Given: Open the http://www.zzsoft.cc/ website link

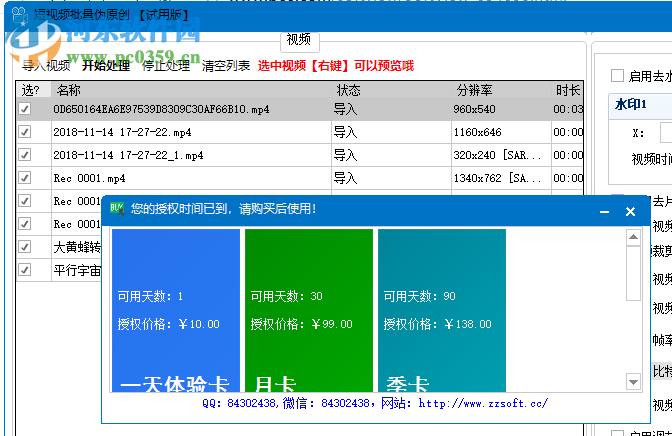Looking at the screenshot, I should tap(483, 403).
